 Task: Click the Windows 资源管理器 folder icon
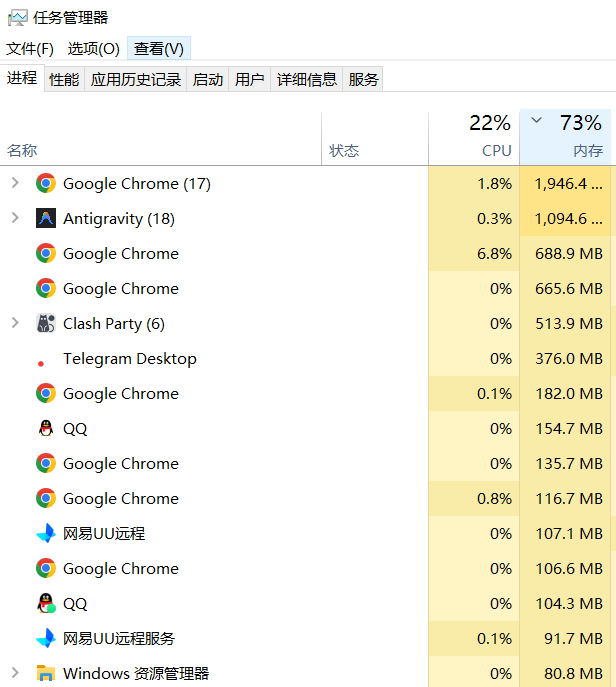tap(46, 673)
